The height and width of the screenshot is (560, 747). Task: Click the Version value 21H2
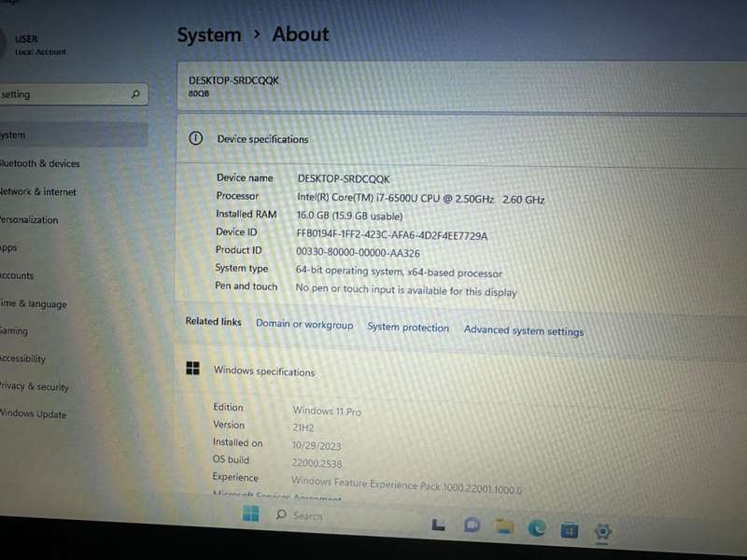coord(303,427)
